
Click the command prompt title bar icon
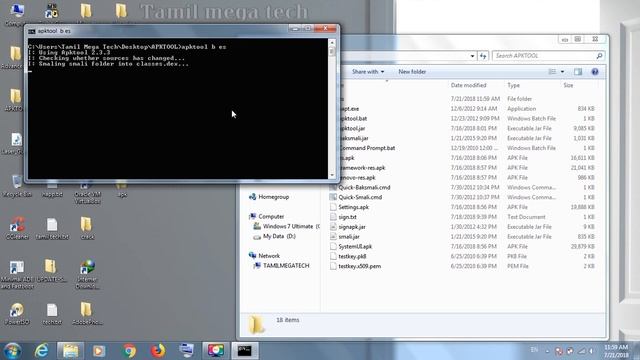[x=32, y=31]
